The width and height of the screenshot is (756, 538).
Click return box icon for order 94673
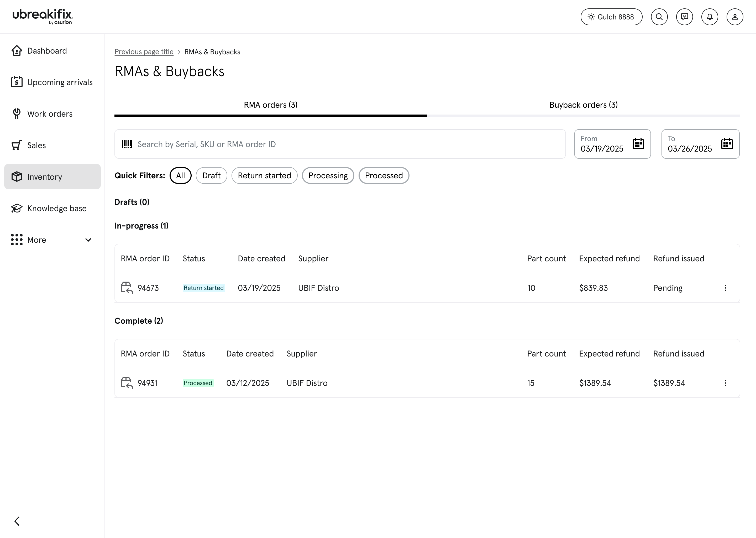point(127,288)
